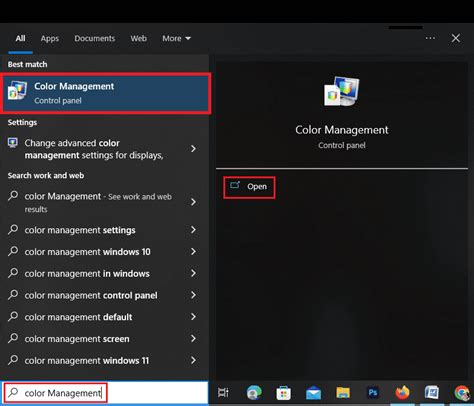Expand 'color management settings' suggestion arrow
Screen dimensions: 474x406
tap(193, 230)
